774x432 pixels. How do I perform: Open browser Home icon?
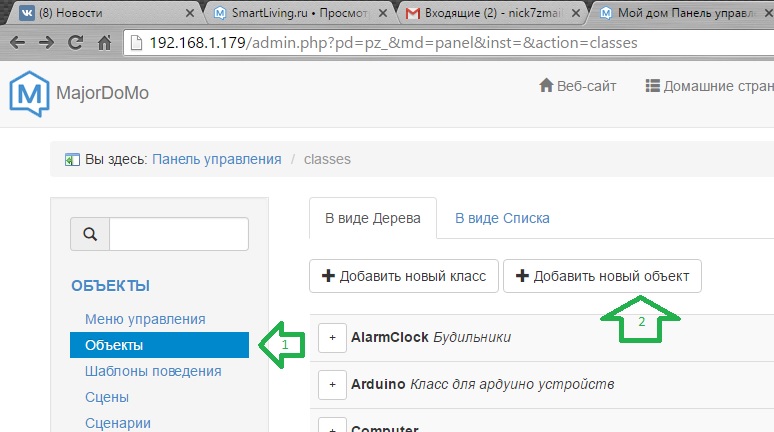[104, 43]
